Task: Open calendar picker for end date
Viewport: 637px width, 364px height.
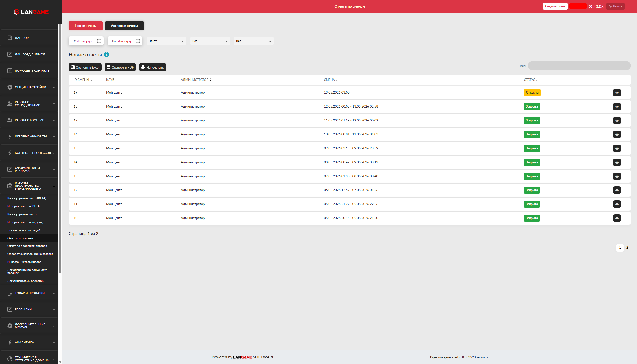Action: 138,41
